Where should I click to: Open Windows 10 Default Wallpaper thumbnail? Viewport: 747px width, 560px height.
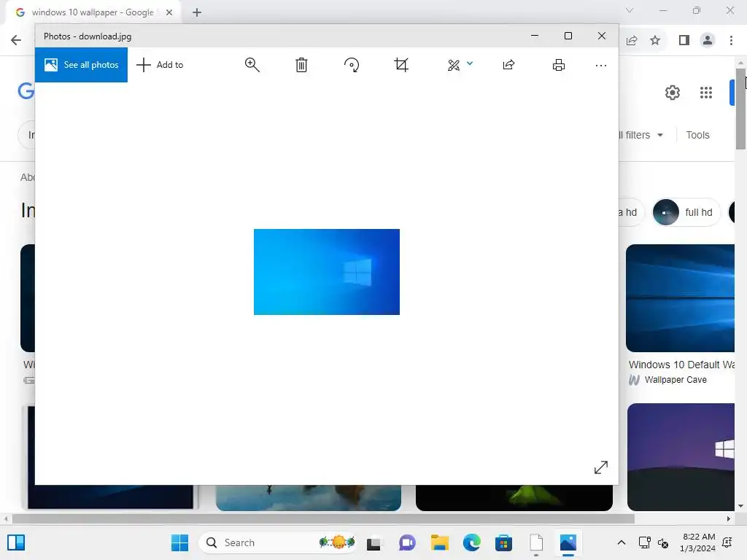click(681, 298)
